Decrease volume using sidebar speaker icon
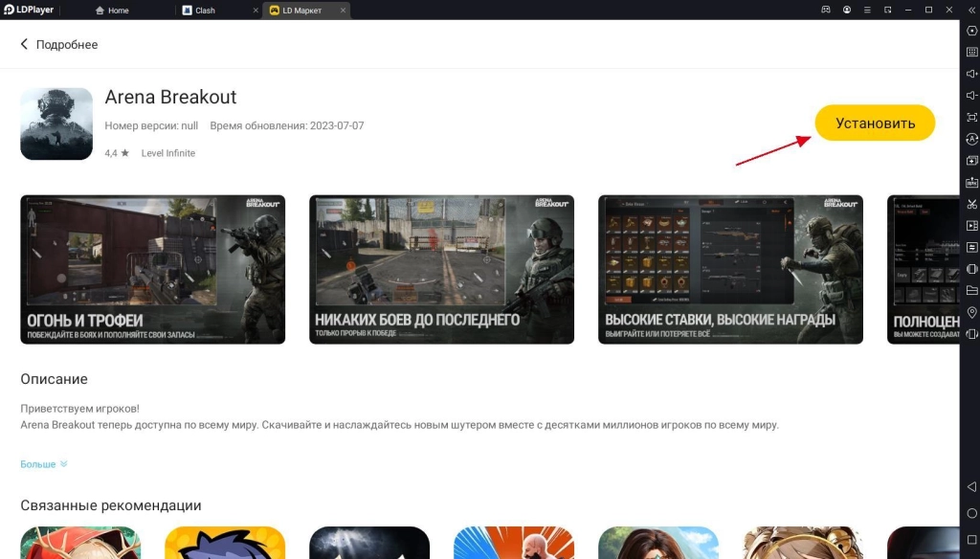Screen dimensions: 980x559 point(971,96)
